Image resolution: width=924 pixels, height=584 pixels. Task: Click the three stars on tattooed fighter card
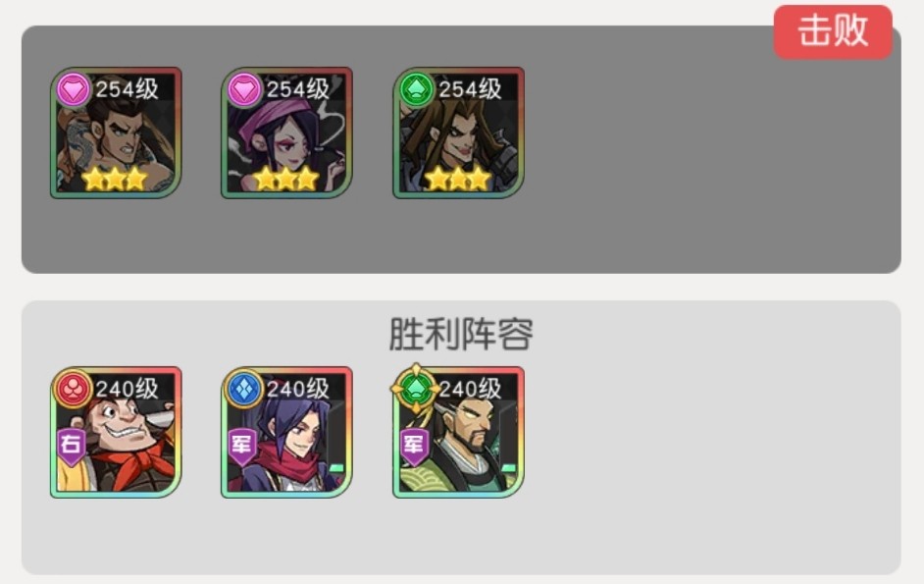(115, 179)
